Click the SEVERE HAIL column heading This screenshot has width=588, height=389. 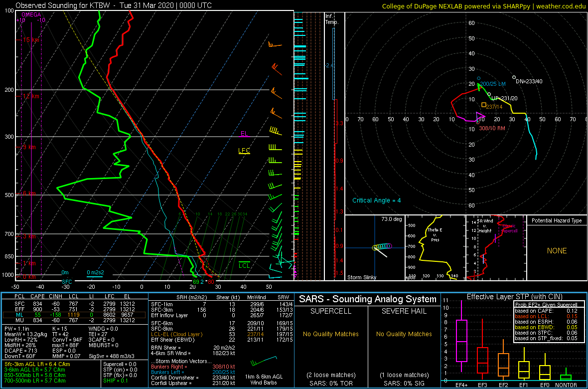coord(404,312)
